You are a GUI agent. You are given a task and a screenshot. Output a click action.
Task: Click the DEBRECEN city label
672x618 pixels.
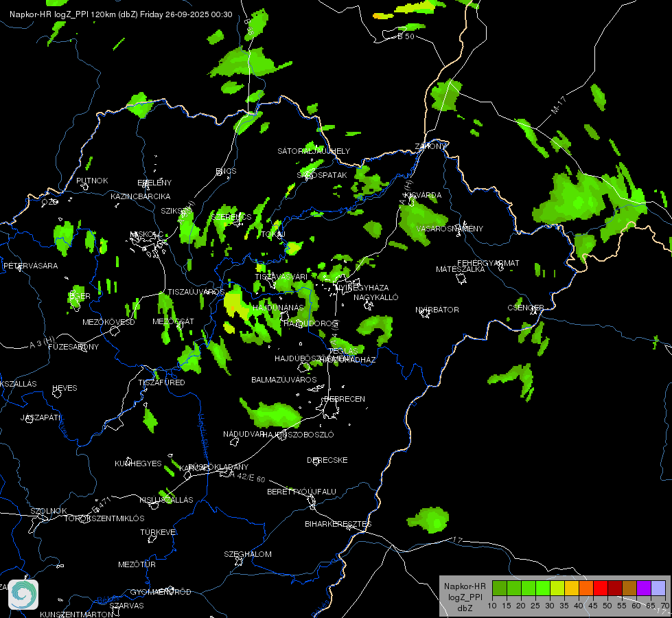[345, 399]
